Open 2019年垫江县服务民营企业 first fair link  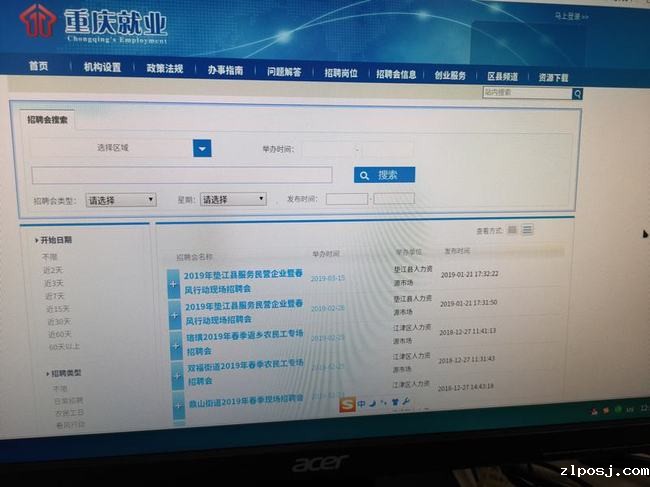point(243,283)
